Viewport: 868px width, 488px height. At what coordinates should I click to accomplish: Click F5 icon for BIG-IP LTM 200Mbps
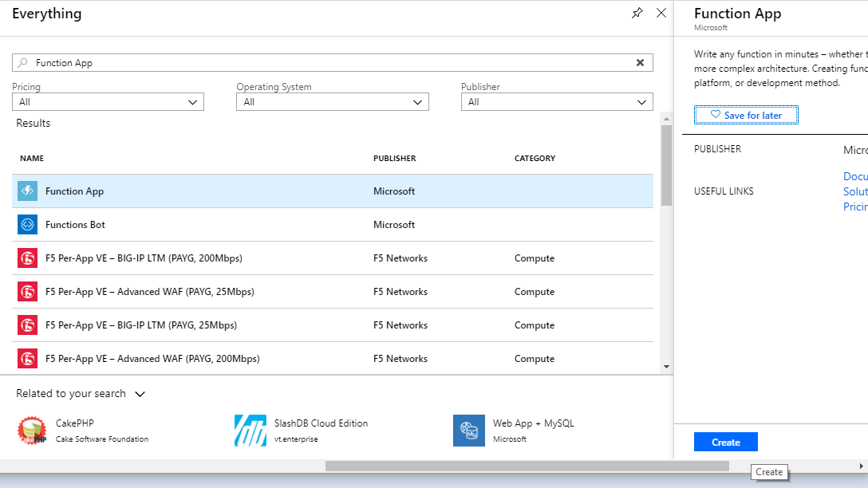28,258
